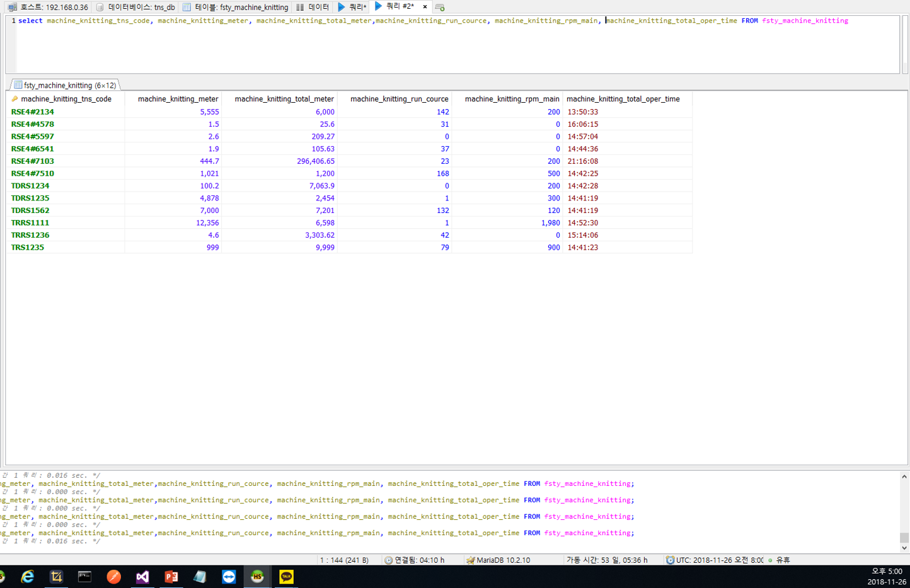This screenshot has height=588, width=910.
Task: Click the add new query tab icon
Action: [440, 7]
